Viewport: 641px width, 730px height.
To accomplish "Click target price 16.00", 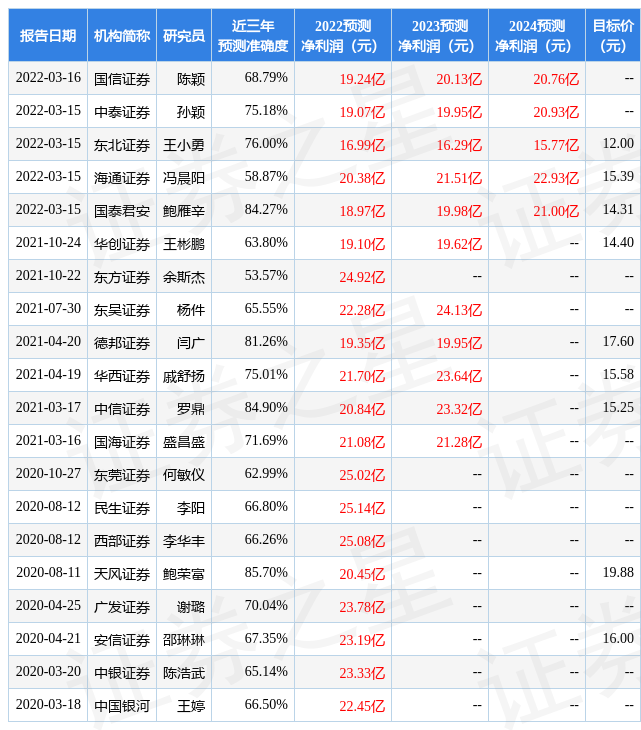I will click(618, 639).
